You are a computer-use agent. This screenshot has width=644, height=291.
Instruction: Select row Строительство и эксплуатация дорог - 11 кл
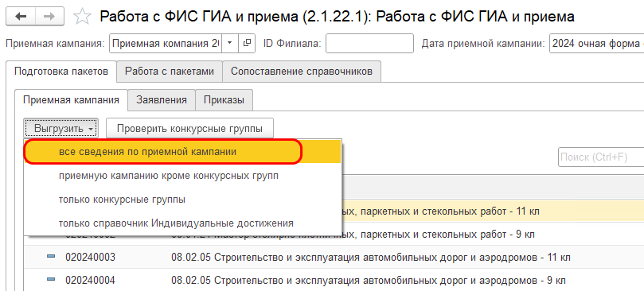point(334,258)
